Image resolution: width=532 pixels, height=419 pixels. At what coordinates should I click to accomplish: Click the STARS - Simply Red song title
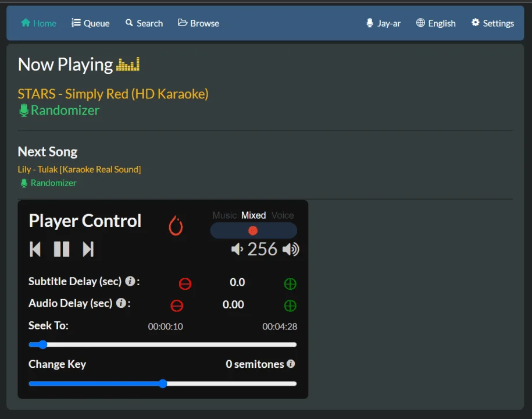tap(113, 94)
